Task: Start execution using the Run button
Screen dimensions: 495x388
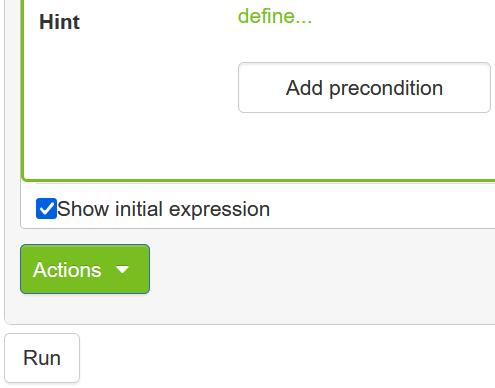Action: click(42, 358)
